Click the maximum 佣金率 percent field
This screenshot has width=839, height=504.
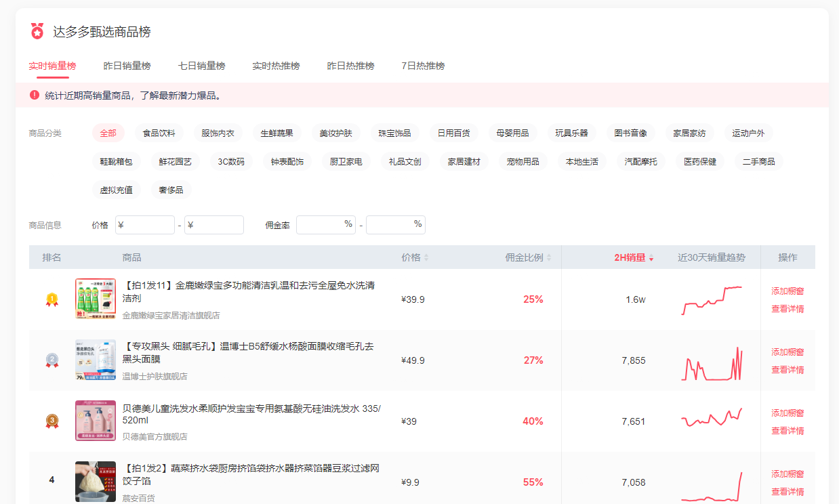391,225
